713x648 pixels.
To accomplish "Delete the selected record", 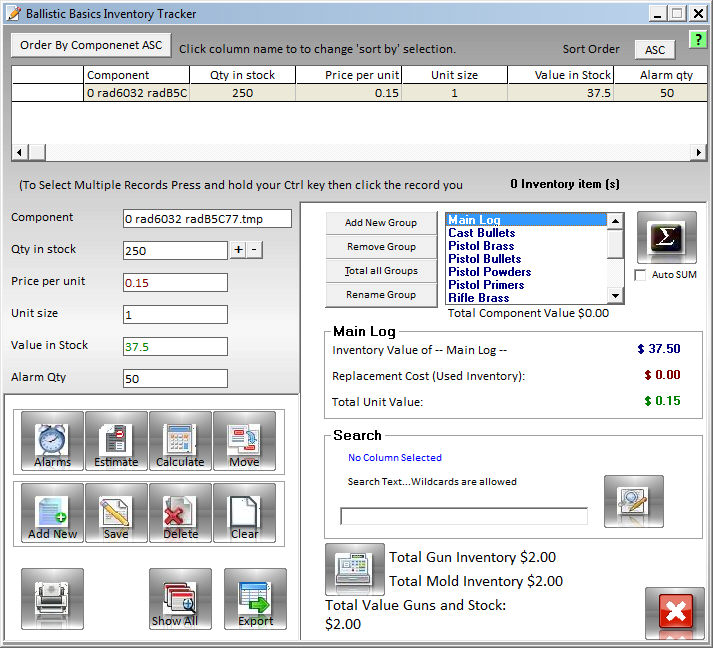I will click(x=180, y=513).
